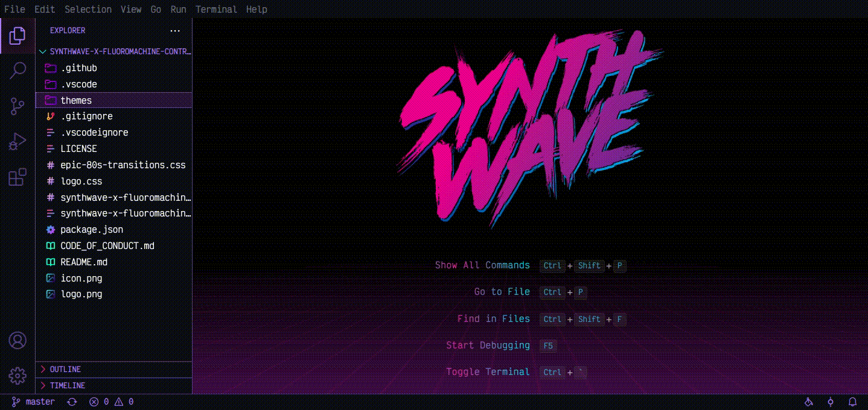Open the Manage gear menu
This screenshot has height=410, width=868.
click(x=18, y=376)
